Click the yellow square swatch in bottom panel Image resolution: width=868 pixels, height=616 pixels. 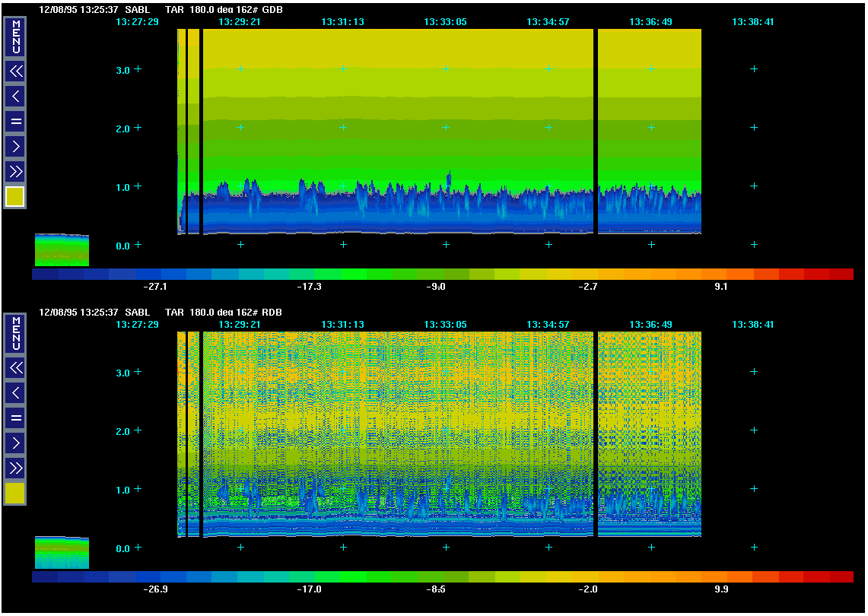(15, 494)
